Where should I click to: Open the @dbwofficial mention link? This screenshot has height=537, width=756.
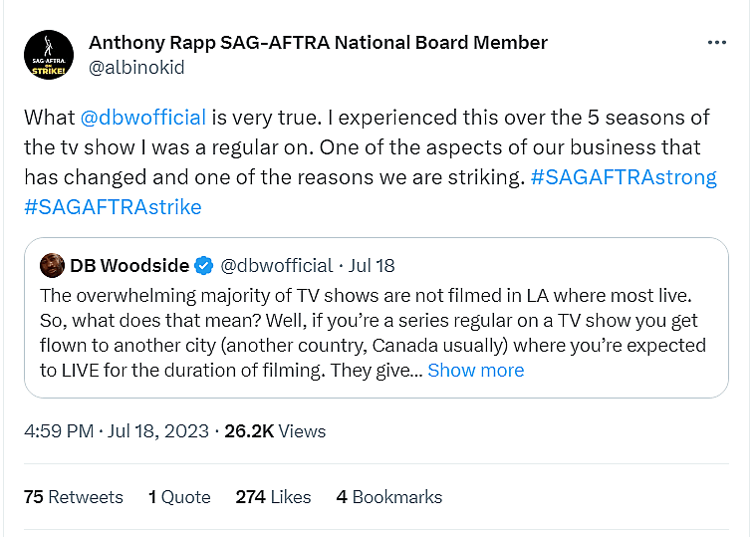[x=142, y=117]
